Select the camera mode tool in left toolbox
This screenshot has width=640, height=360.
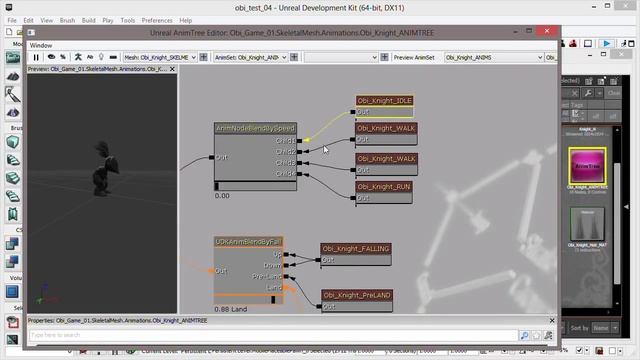click(13, 58)
